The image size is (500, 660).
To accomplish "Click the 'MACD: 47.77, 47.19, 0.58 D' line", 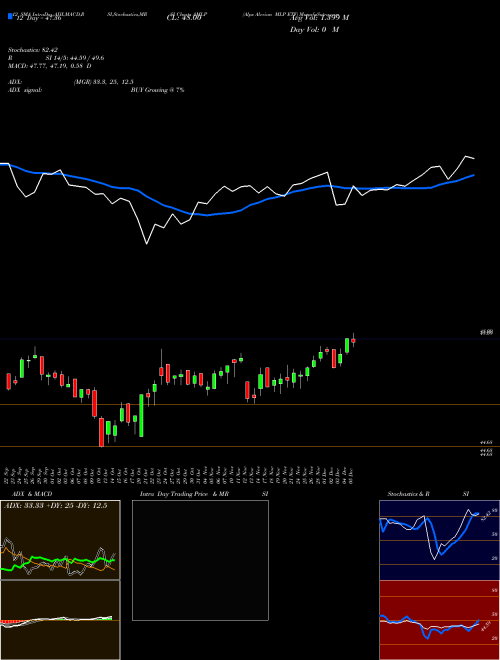I will click(x=50, y=66).
